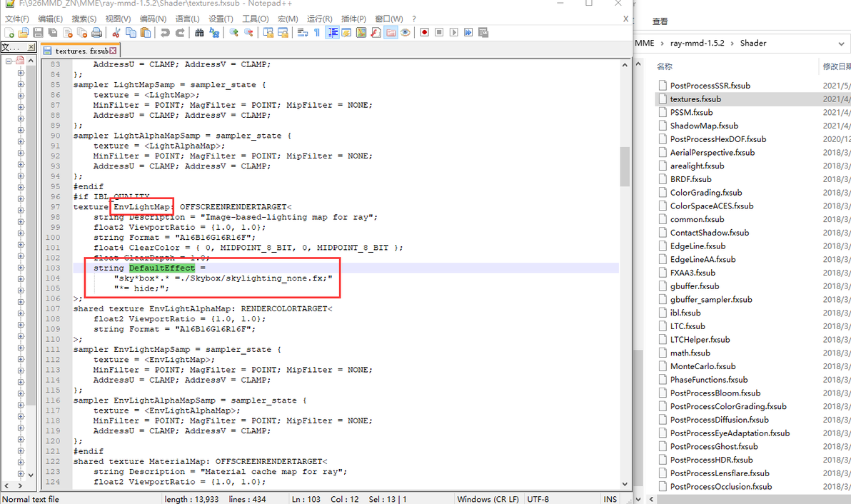
Task: Toggle synchronized vertical scrolling
Action: point(268,33)
